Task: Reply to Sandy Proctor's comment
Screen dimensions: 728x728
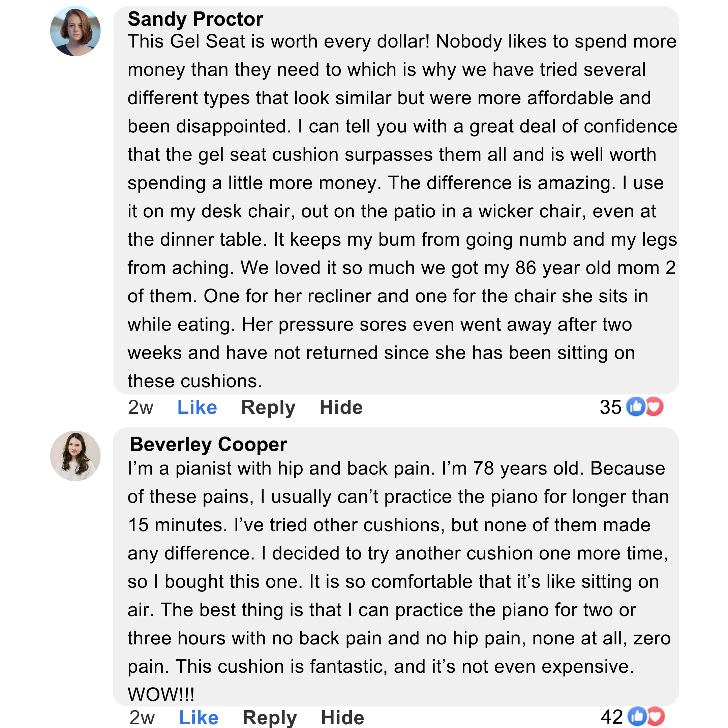Action: coord(268,407)
